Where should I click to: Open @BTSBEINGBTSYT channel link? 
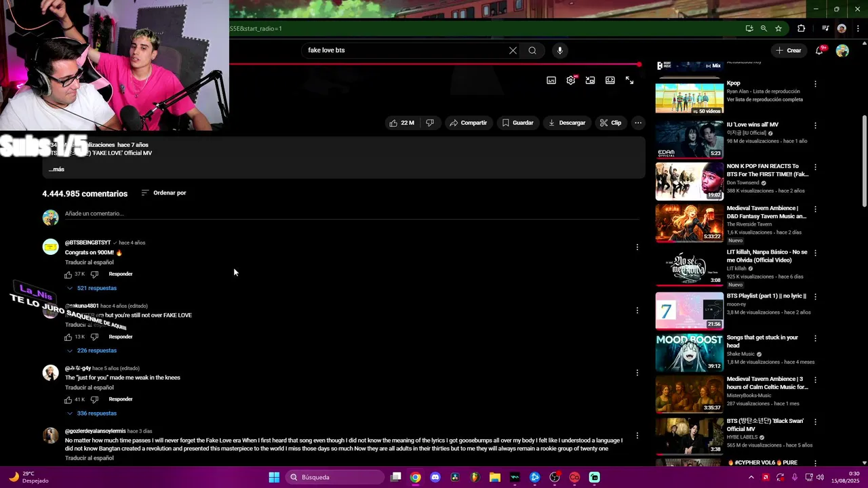click(x=87, y=243)
